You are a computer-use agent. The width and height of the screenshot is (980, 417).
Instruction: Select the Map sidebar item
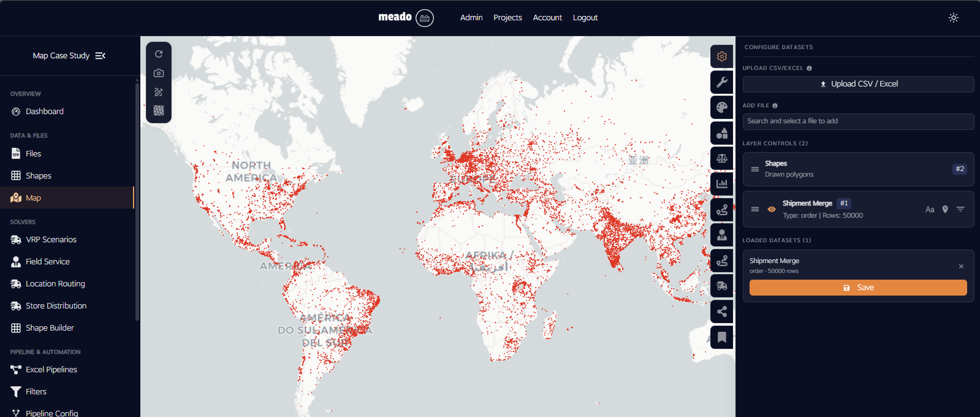click(67, 198)
